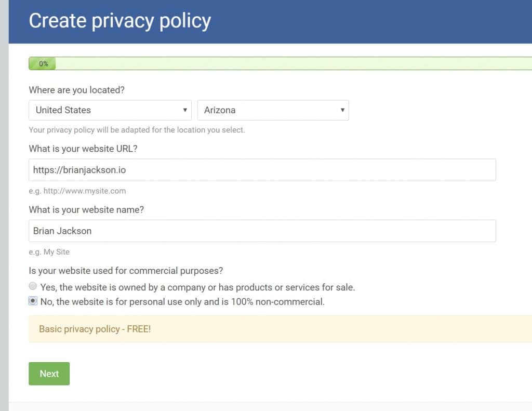Select the URL field containing https://brianjackson.io

262,170
